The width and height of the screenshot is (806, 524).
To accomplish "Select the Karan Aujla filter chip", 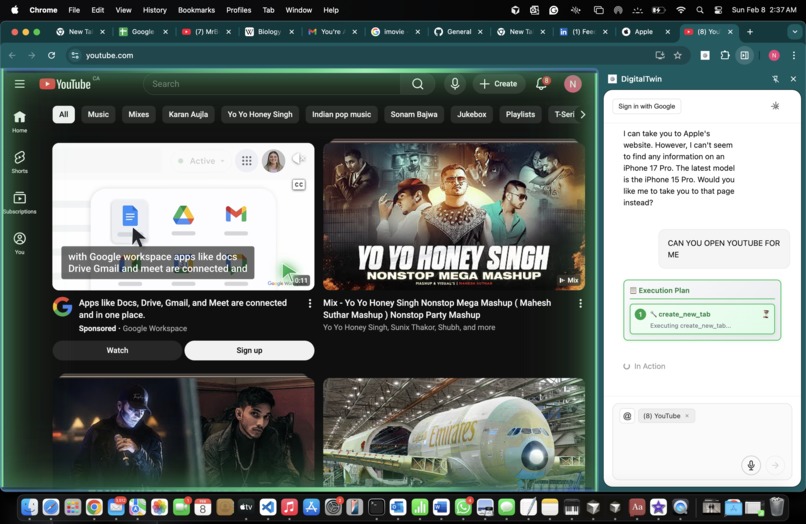I will pos(188,114).
